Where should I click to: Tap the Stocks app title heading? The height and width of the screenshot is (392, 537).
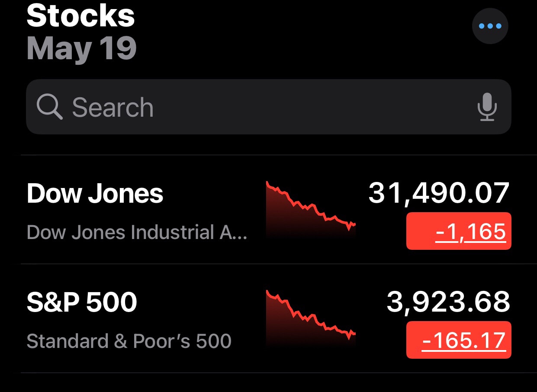click(80, 16)
